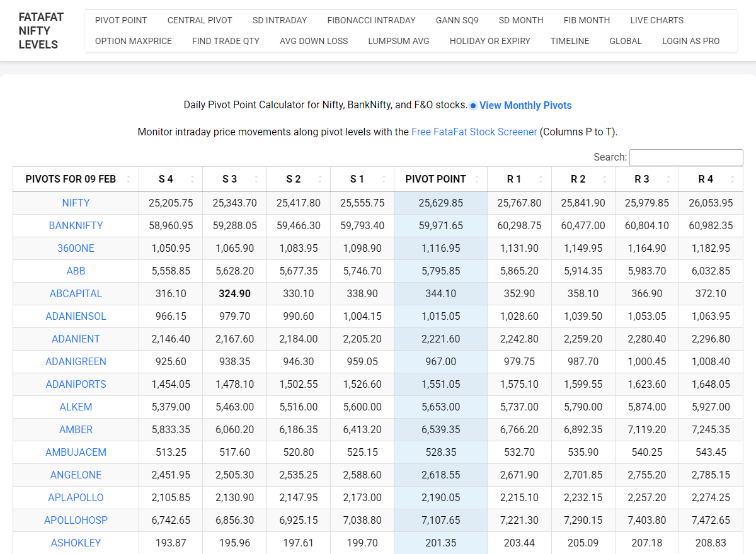Sort by S 1 using header arrows
This screenshot has width=756, height=554.
pyautogui.click(x=383, y=179)
